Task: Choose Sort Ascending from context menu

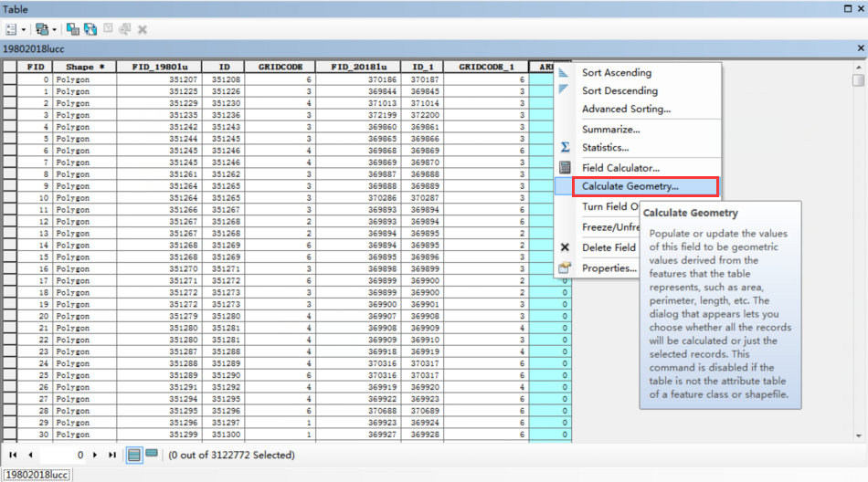Action: coord(617,72)
